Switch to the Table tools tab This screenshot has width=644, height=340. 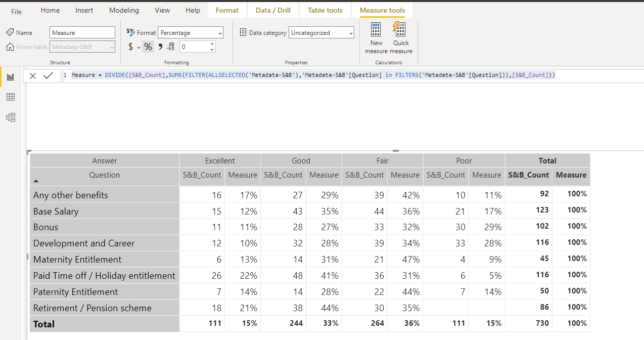[325, 10]
